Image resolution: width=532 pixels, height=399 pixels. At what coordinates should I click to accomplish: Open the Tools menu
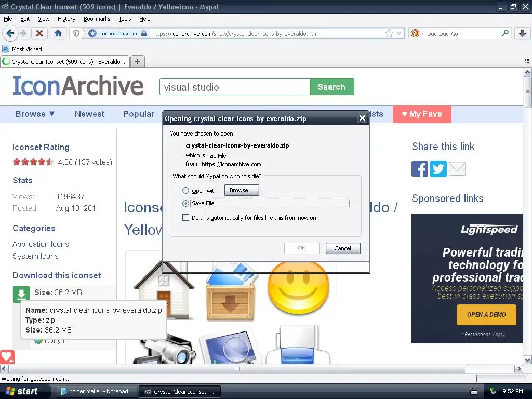[125, 19]
